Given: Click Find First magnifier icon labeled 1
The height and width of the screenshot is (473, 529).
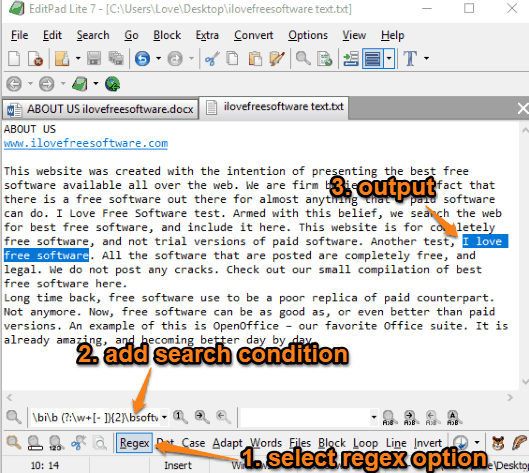Looking at the screenshot, I should click(180, 417).
